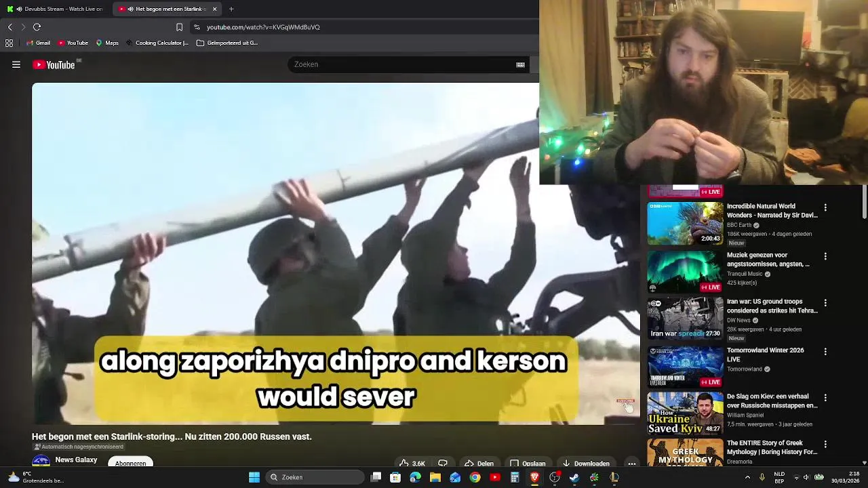Open Microsoft Edge from the taskbar

tap(415, 477)
